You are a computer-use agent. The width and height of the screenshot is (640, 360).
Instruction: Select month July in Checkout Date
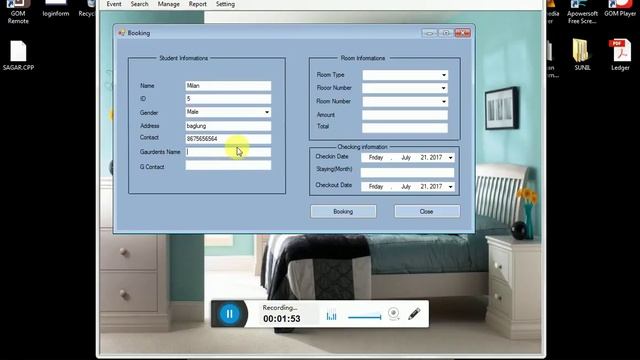pyautogui.click(x=406, y=187)
